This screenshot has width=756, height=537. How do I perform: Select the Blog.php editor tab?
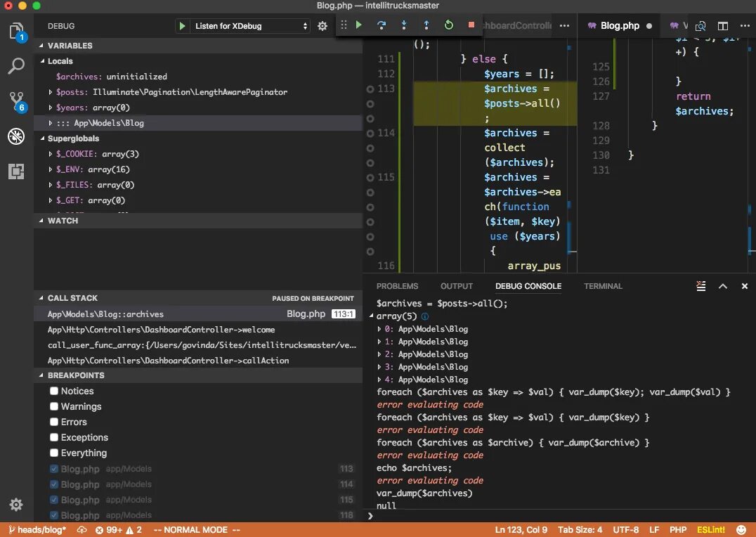619,25
